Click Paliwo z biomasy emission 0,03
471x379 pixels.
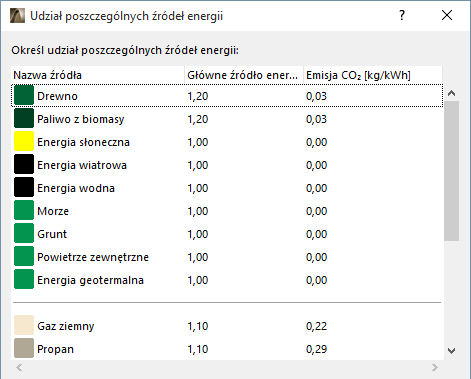[x=316, y=119]
